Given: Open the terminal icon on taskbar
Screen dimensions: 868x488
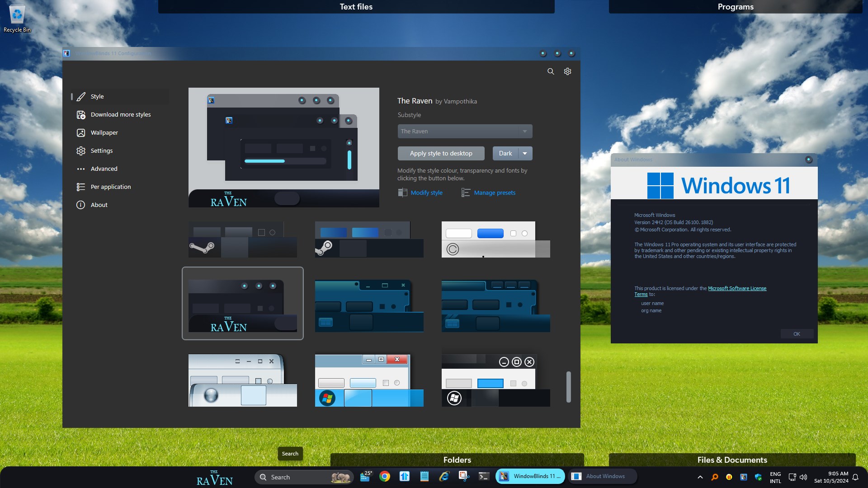Looking at the screenshot, I should point(484,476).
